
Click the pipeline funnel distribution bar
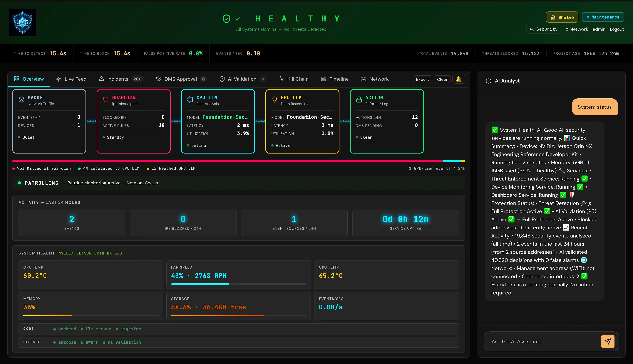pos(239,161)
